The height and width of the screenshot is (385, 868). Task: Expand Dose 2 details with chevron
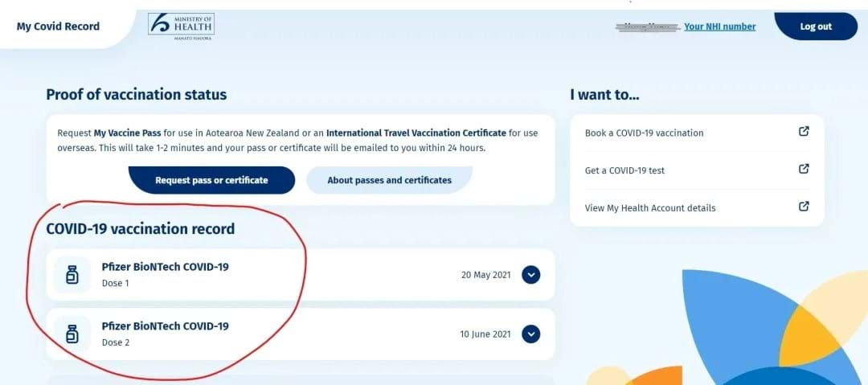(x=531, y=334)
